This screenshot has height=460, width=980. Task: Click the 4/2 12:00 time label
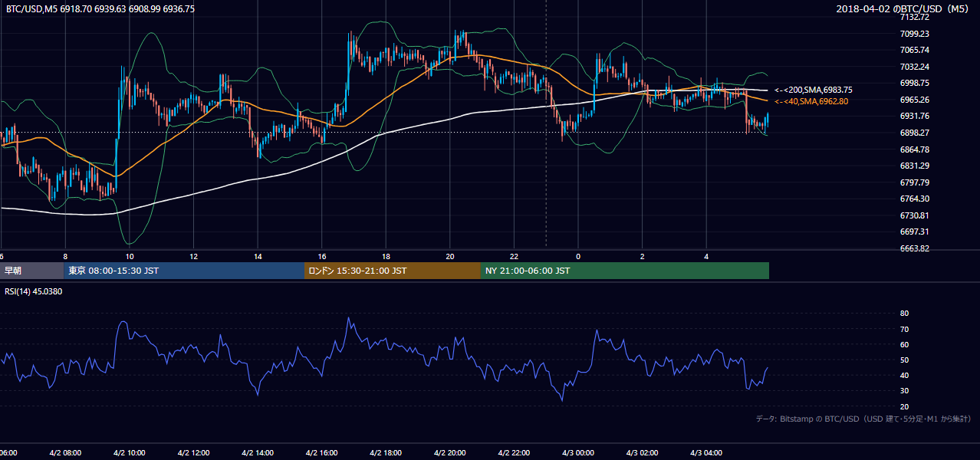[x=194, y=453]
